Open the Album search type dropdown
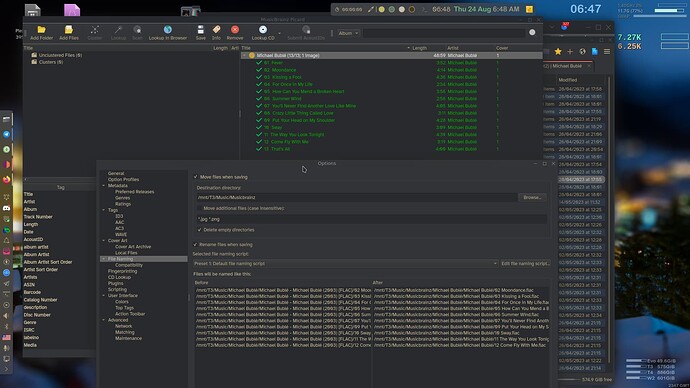 click(x=349, y=33)
